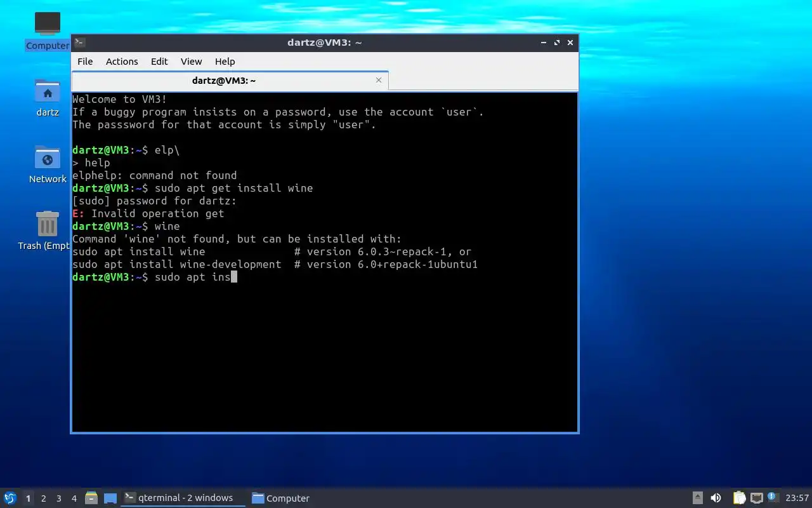
Task: Open the View menu in QTerminal
Action: (191, 62)
